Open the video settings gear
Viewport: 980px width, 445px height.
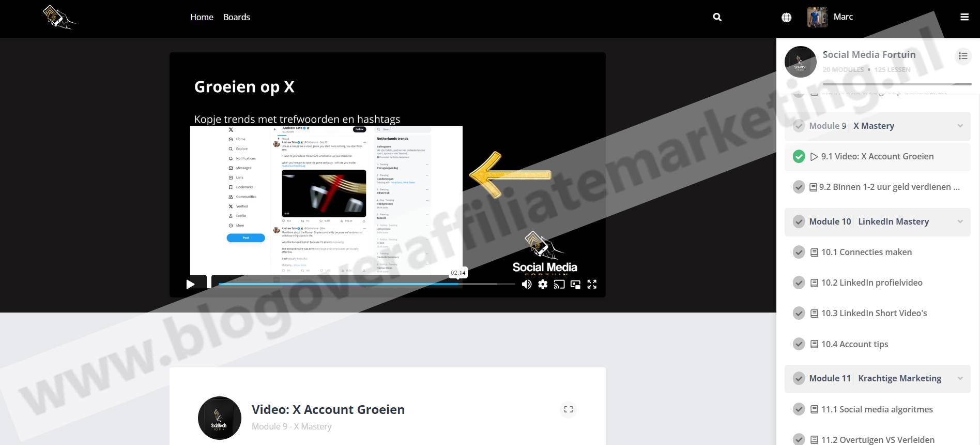click(543, 284)
